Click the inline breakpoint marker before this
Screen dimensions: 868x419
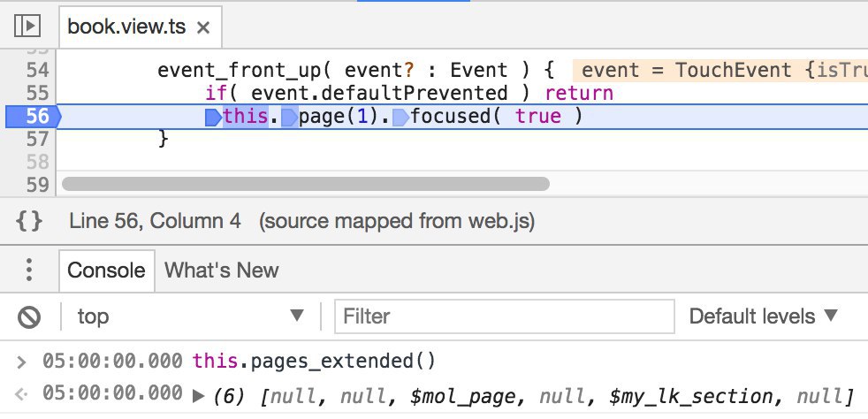pyautogui.click(x=213, y=118)
